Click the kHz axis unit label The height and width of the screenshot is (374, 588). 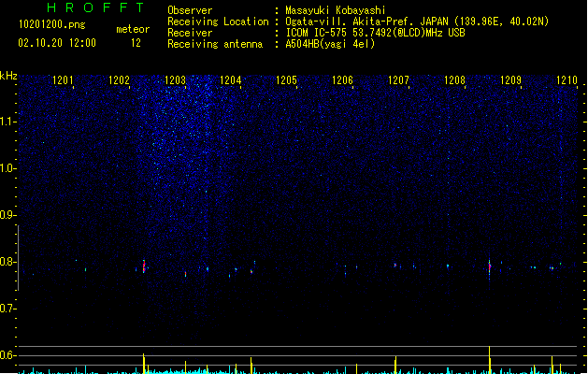(x=8, y=76)
